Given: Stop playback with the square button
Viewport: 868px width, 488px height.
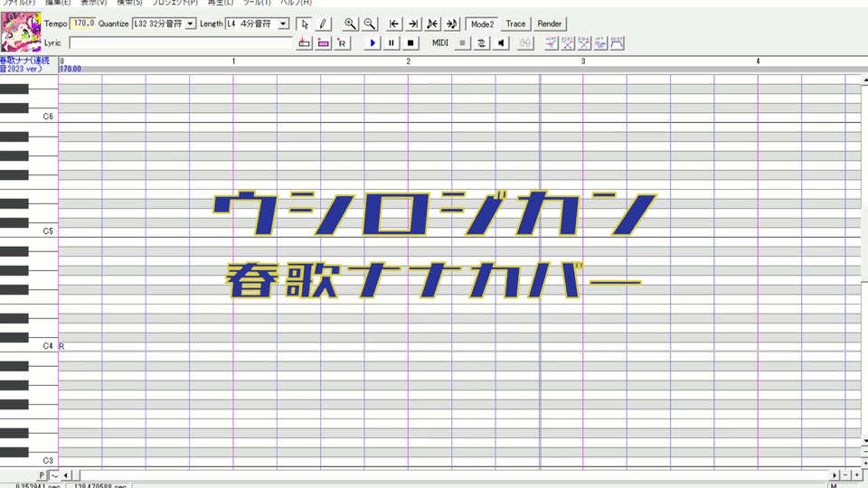Looking at the screenshot, I should pyautogui.click(x=410, y=42).
